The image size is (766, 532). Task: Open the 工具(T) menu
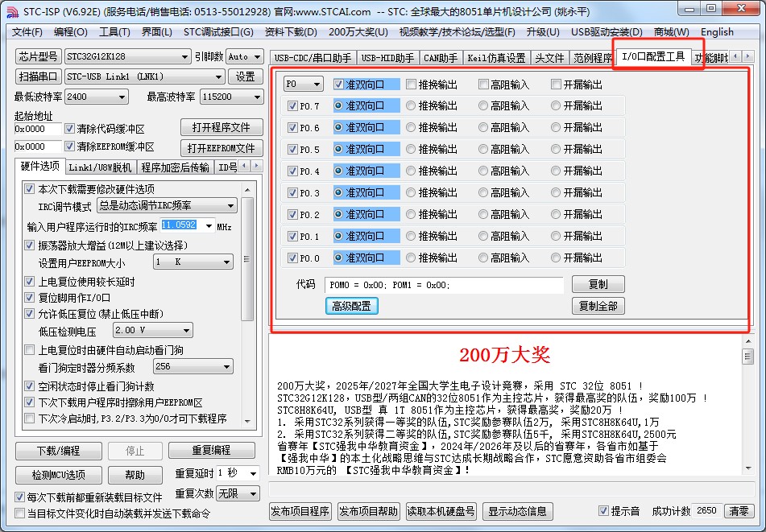click(x=114, y=32)
